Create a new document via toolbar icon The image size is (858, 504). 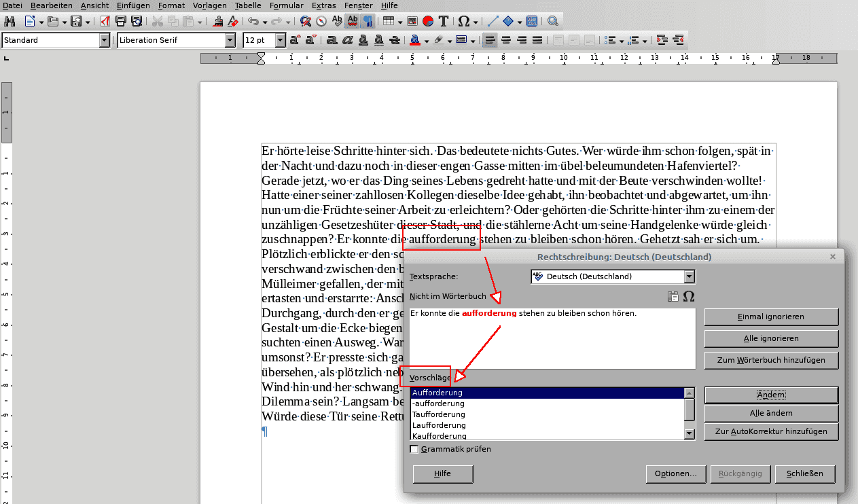pos(30,21)
